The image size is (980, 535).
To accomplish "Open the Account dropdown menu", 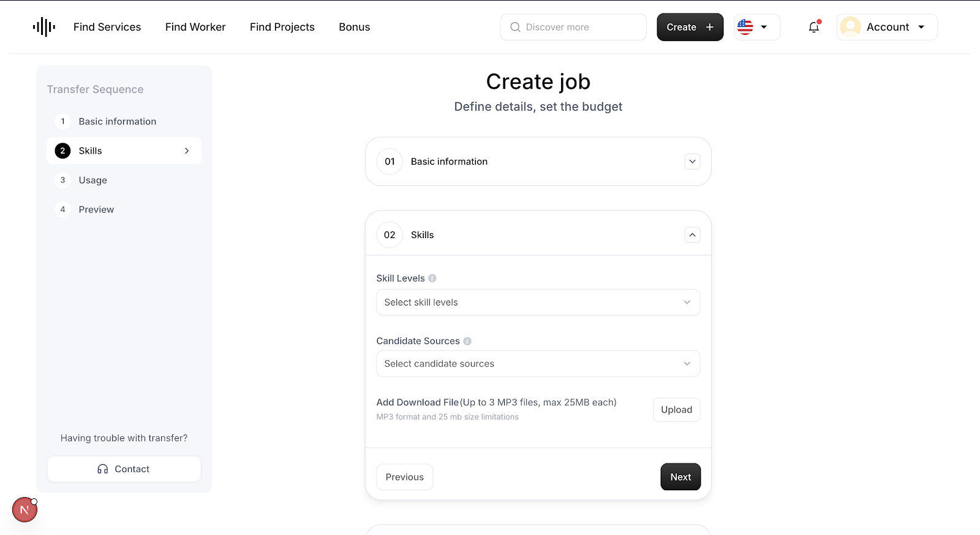I will 887,27.
